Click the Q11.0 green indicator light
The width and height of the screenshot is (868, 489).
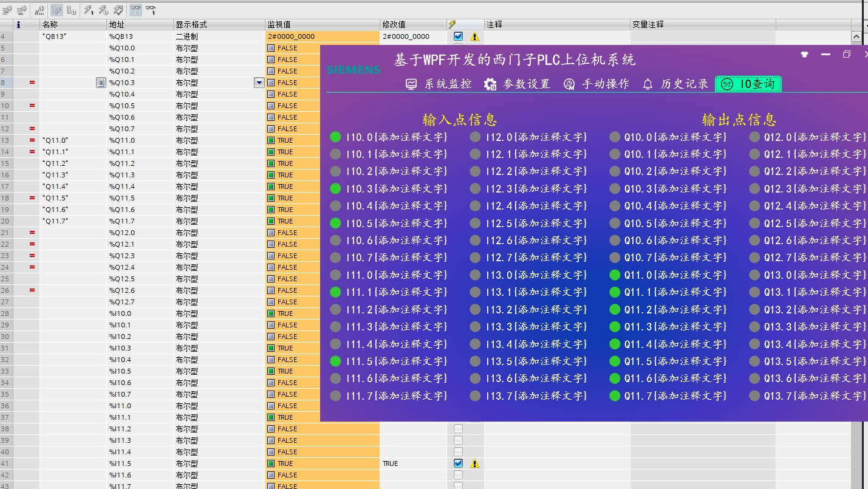click(615, 275)
